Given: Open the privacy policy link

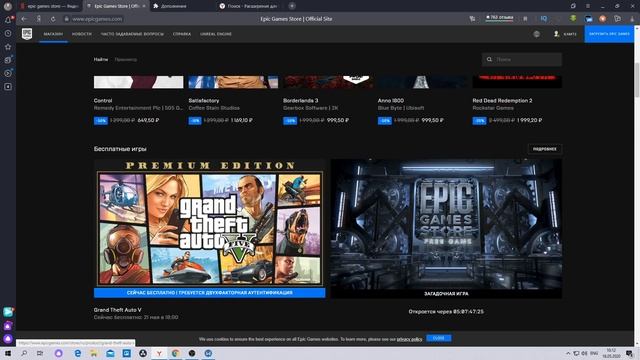Looking at the screenshot, I should (409, 339).
